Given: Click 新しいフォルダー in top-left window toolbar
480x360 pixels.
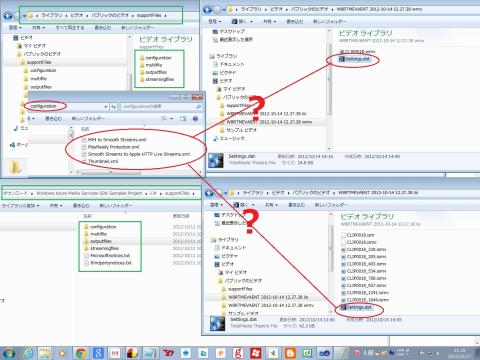Looking at the screenshot, I should [137, 28].
